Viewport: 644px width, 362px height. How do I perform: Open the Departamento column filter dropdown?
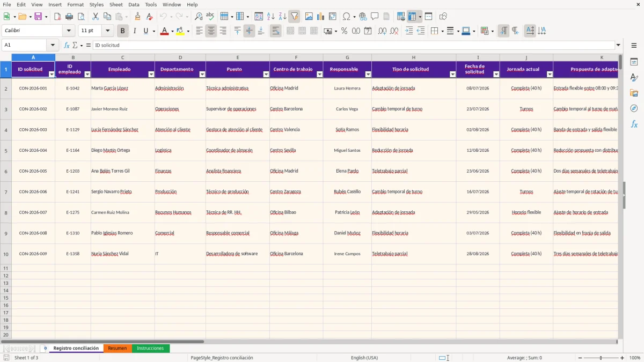[202, 75]
